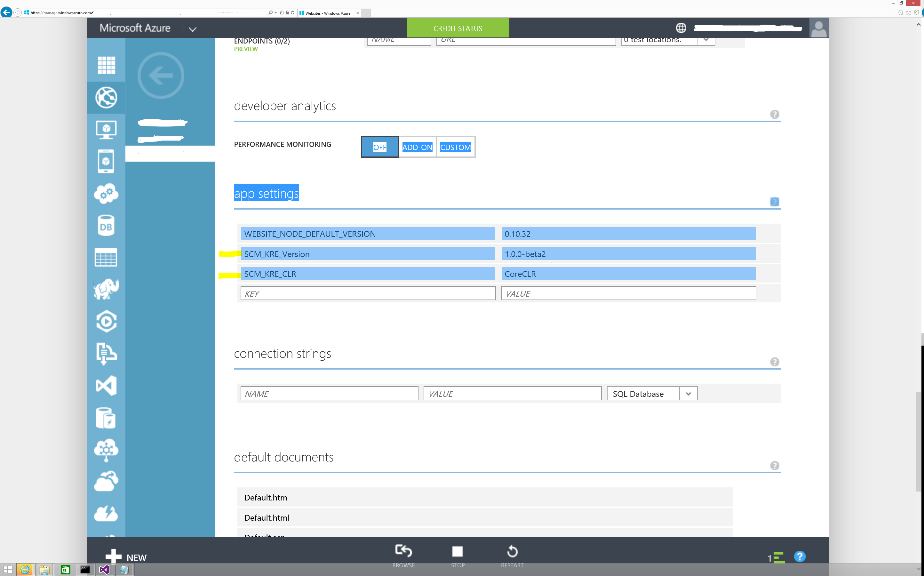The height and width of the screenshot is (576, 924).
Task: Open BizTalk Services cloud-network icon in sidebar
Action: 106,450
